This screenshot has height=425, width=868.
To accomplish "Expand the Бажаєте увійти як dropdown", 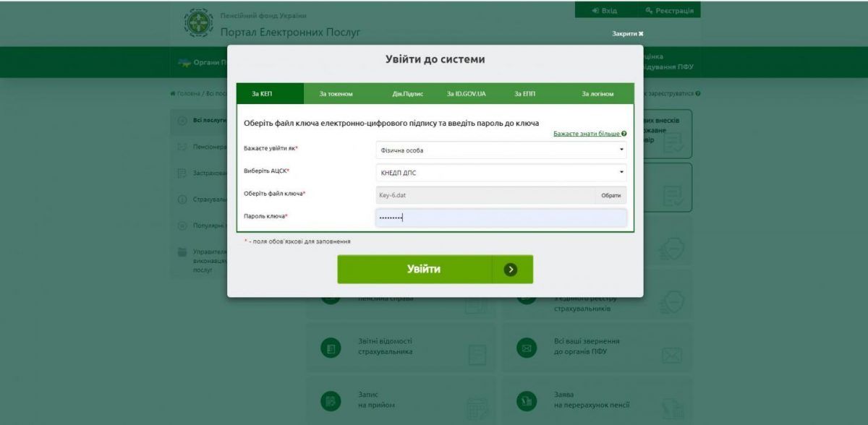I will 500,150.
